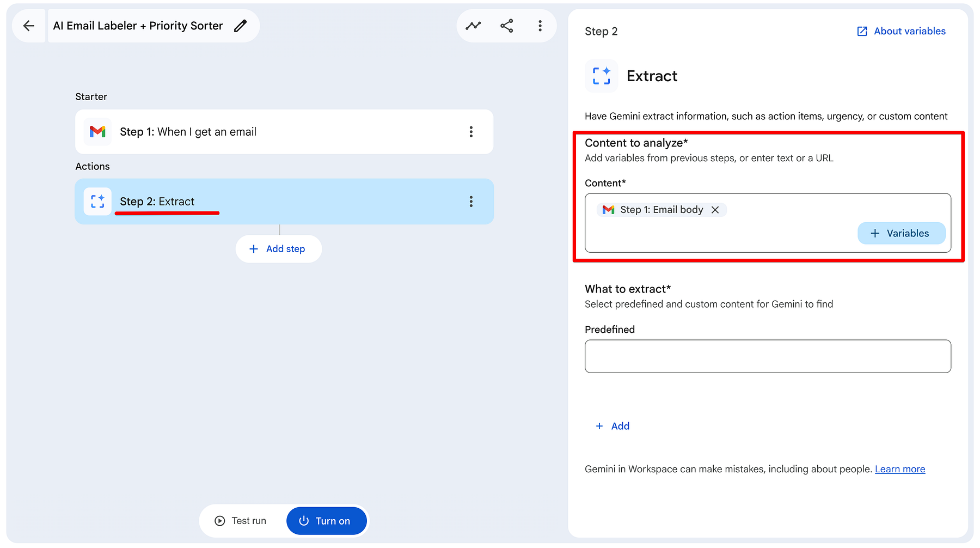The height and width of the screenshot is (548, 980).
Task: Click the Extract icon in Step 2 card
Action: click(x=97, y=202)
